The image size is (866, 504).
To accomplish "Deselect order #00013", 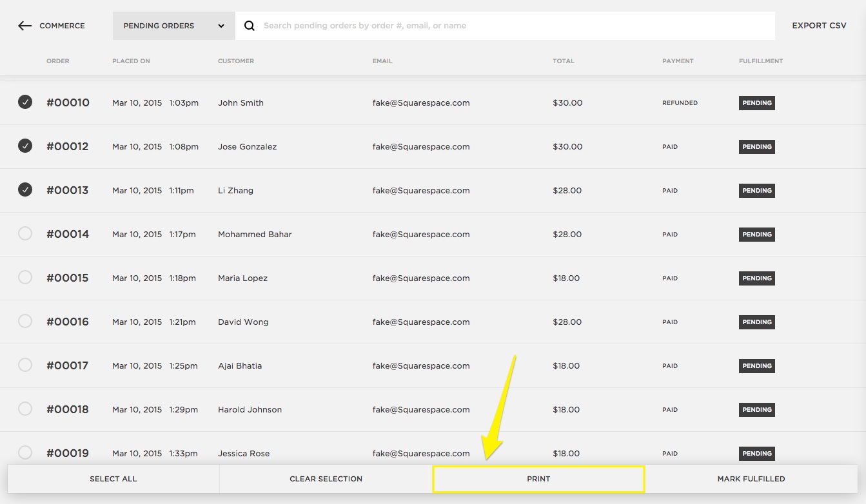I will 25,189.
